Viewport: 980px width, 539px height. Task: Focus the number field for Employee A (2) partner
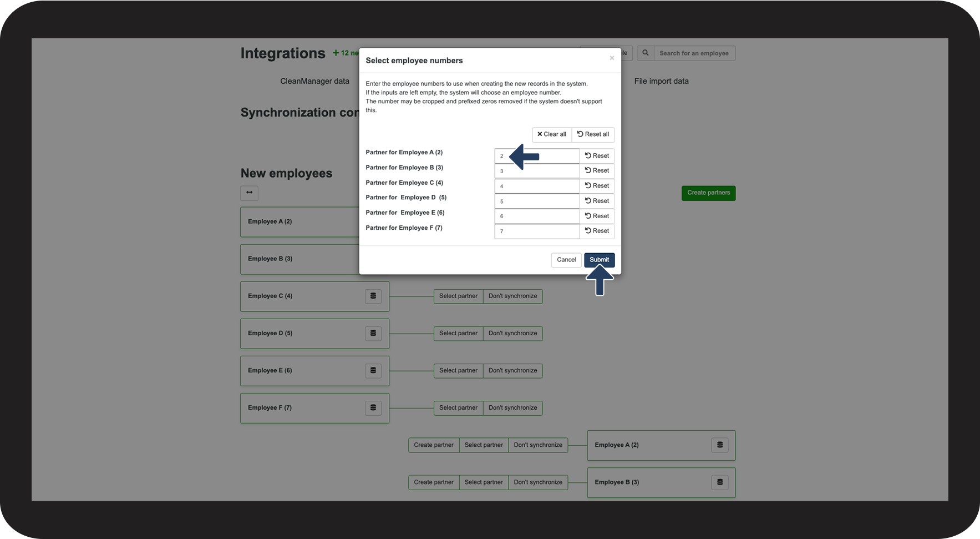537,156
